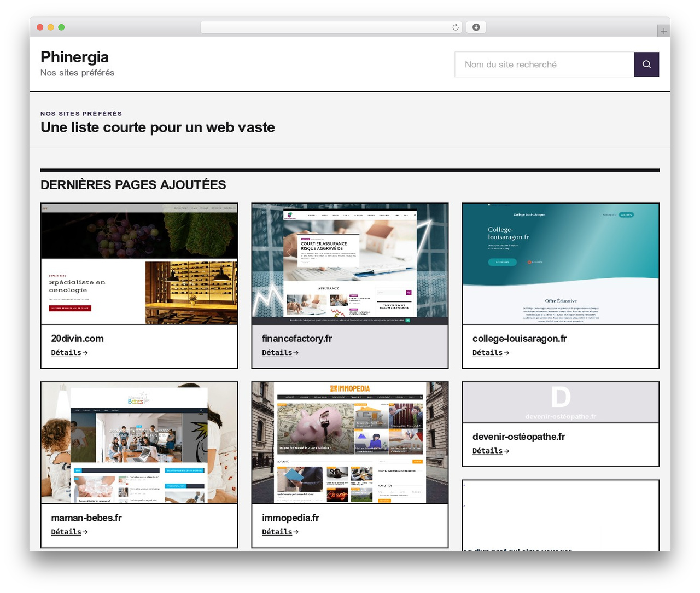700x593 pixels.
Task: Open Détails link under immopedia.fr
Action: (280, 532)
